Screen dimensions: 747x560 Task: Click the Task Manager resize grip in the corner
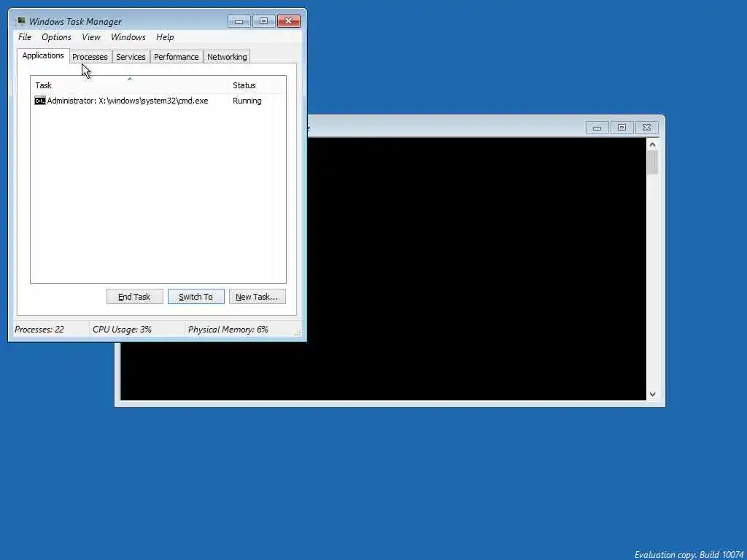(298, 332)
